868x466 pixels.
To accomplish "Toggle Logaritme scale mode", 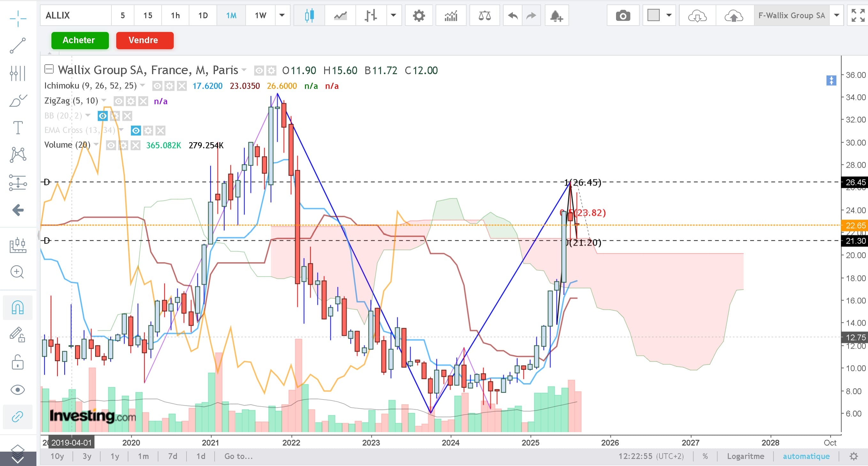I will 745,456.
